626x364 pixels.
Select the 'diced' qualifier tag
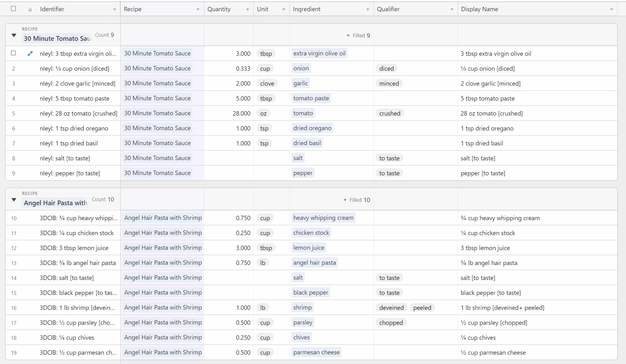pos(387,69)
